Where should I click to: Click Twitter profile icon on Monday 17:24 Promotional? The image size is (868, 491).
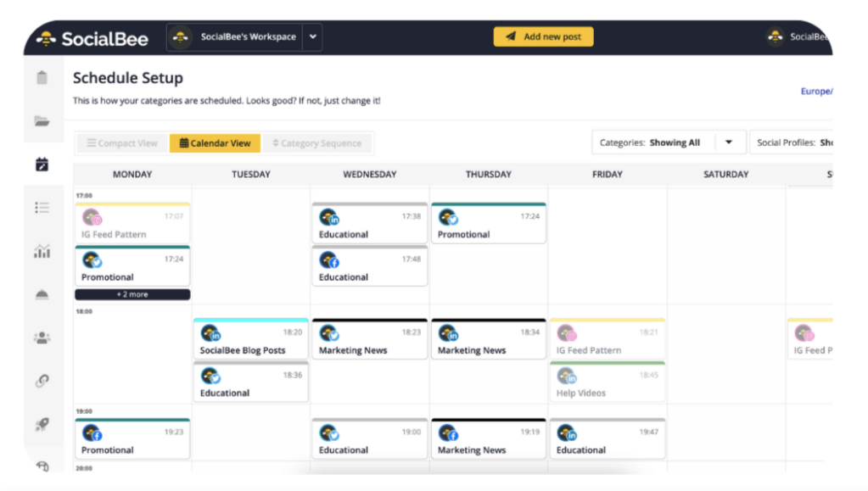pos(92,259)
